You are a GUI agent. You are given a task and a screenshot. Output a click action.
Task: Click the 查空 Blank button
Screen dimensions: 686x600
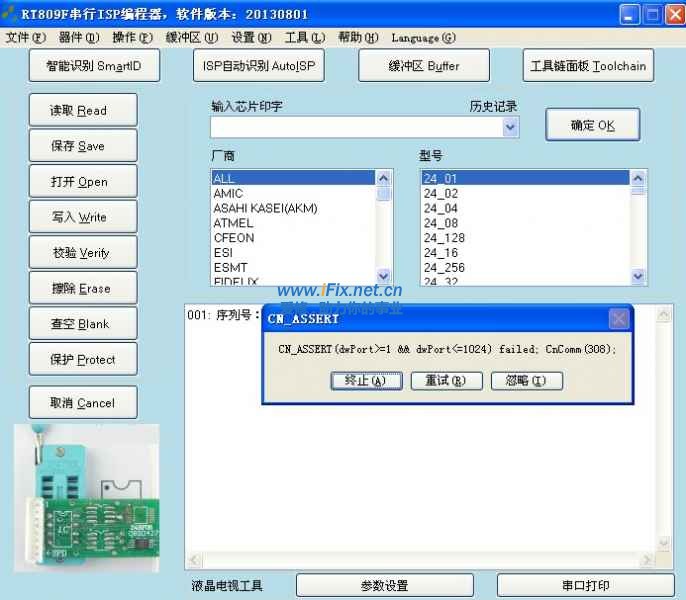coord(83,323)
